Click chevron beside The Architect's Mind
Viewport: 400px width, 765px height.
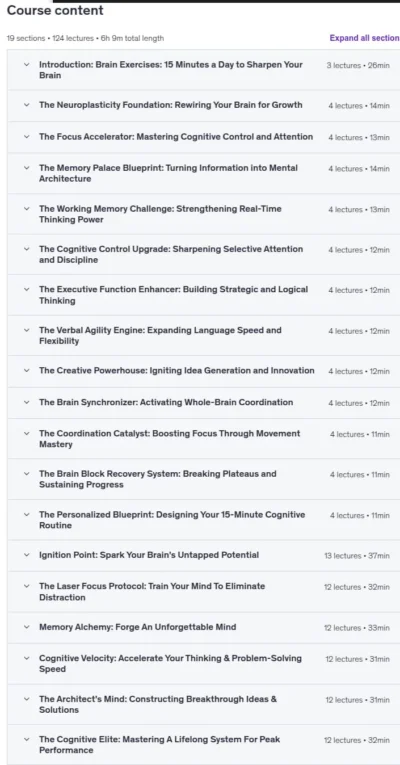coord(27,699)
